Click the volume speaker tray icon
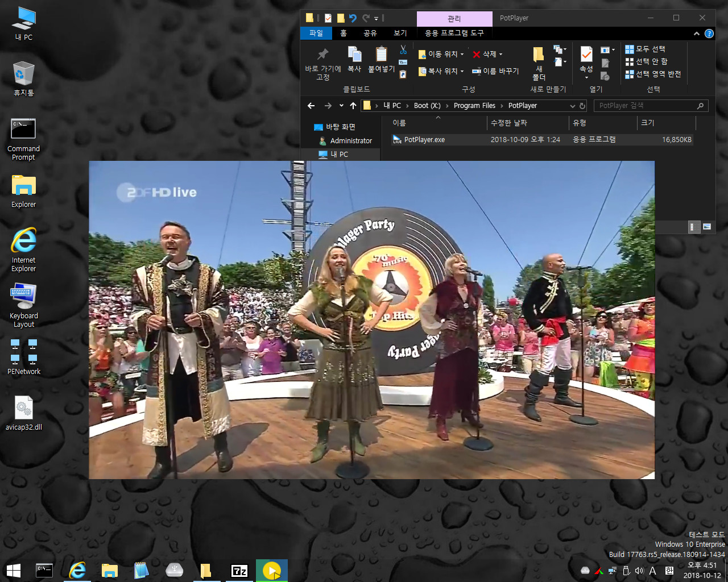 639,571
